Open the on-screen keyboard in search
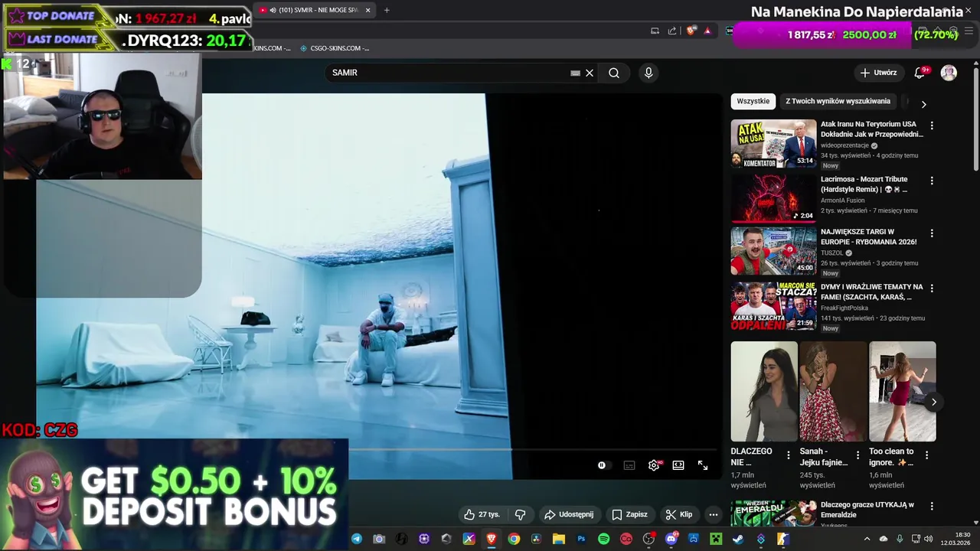 click(x=575, y=73)
